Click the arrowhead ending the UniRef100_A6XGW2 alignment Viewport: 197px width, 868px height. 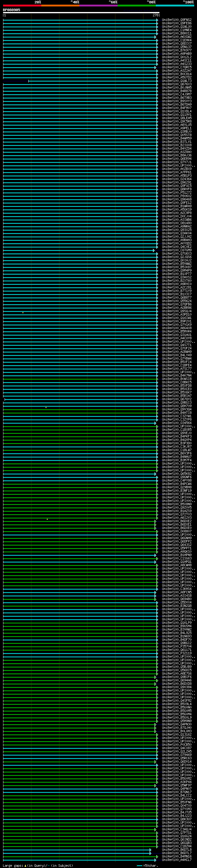point(155,37)
